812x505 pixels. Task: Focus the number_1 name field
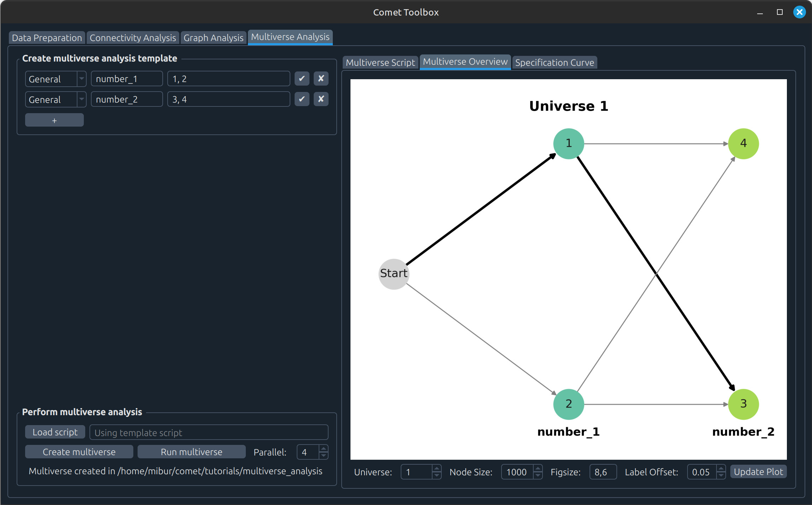(127, 79)
